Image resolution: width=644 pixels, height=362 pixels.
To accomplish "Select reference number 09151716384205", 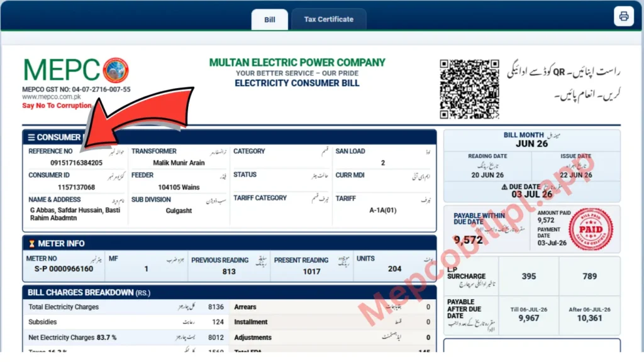I will pyautogui.click(x=76, y=163).
